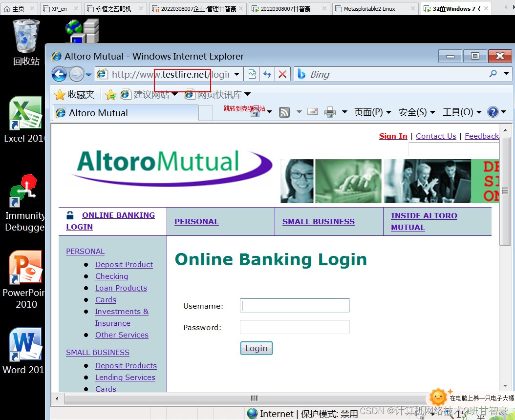The image size is (515, 420).
Task: Select the Excel 2010 desktop shortcut
Action: pyautogui.click(x=24, y=120)
